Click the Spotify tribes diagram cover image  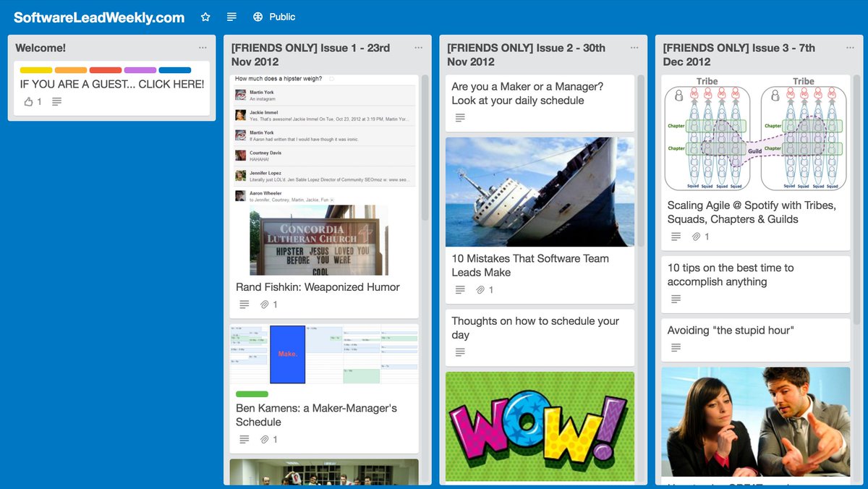pyautogui.click(x=755, y=134)
